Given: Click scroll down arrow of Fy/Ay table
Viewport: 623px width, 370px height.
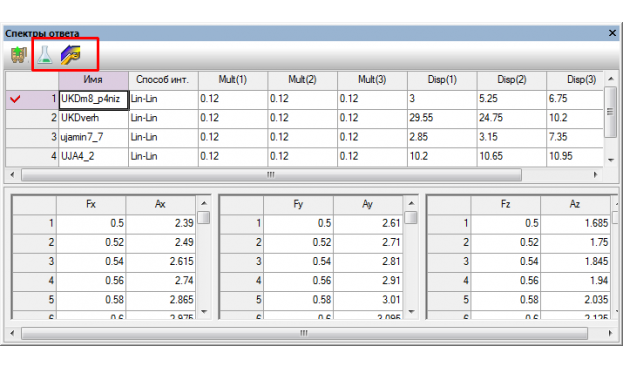Looking at the screenshot, I should (411, 312).
